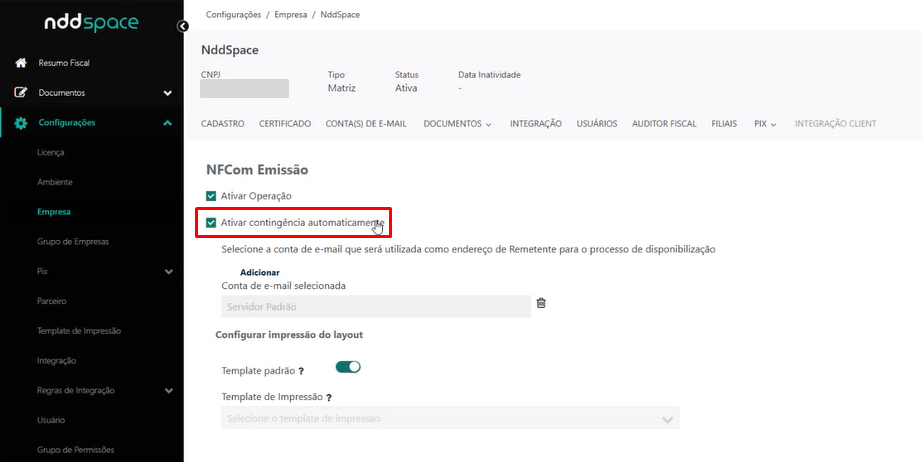Click the nddspace logo
The image size is (922, 462).
[x=91, y=23]
